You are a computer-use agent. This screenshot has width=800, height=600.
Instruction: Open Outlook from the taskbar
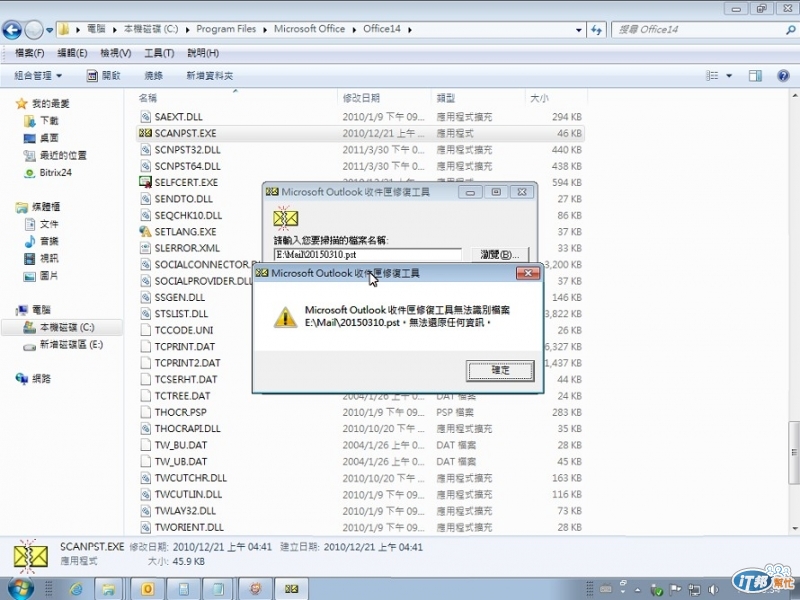pos(147,589)
